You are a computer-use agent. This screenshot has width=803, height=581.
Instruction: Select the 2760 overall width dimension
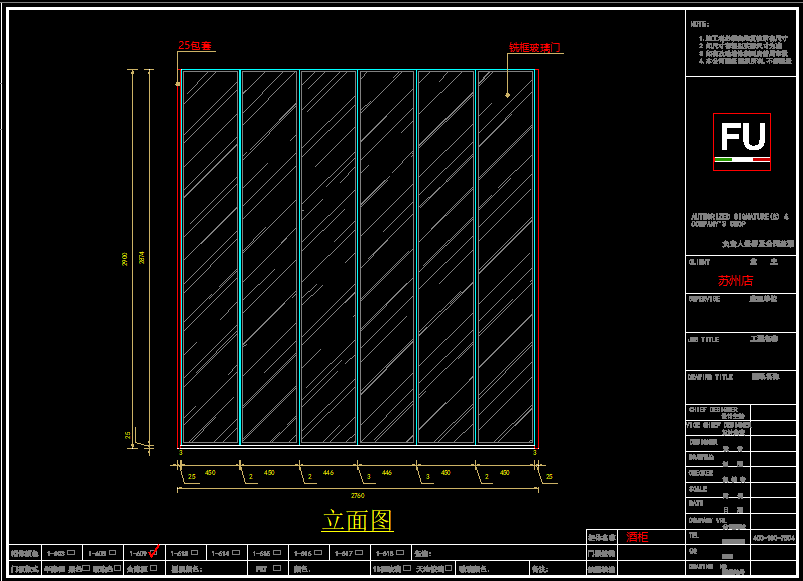[x=357, y=495]
